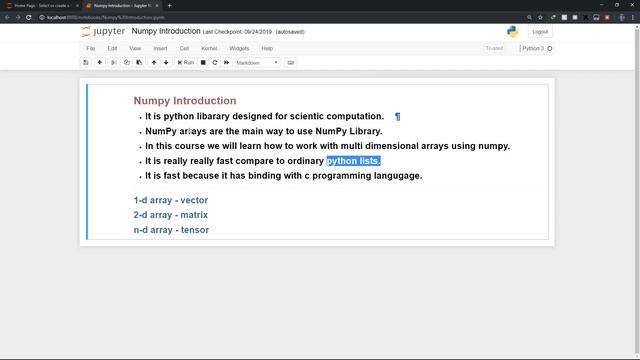Bookmark this page star icon
The image size is (640, 360).
pyautogui.click(x=540, y=18)
